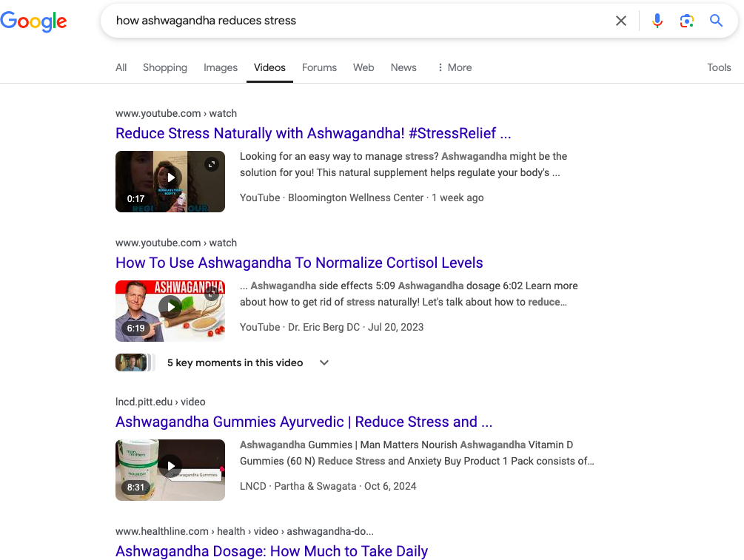Image resolution: width=744 pixels, height=560 pixels.
Task: Click the blue magnifying glass search icon
Action: pyautogui.click(x=716, y=21)
